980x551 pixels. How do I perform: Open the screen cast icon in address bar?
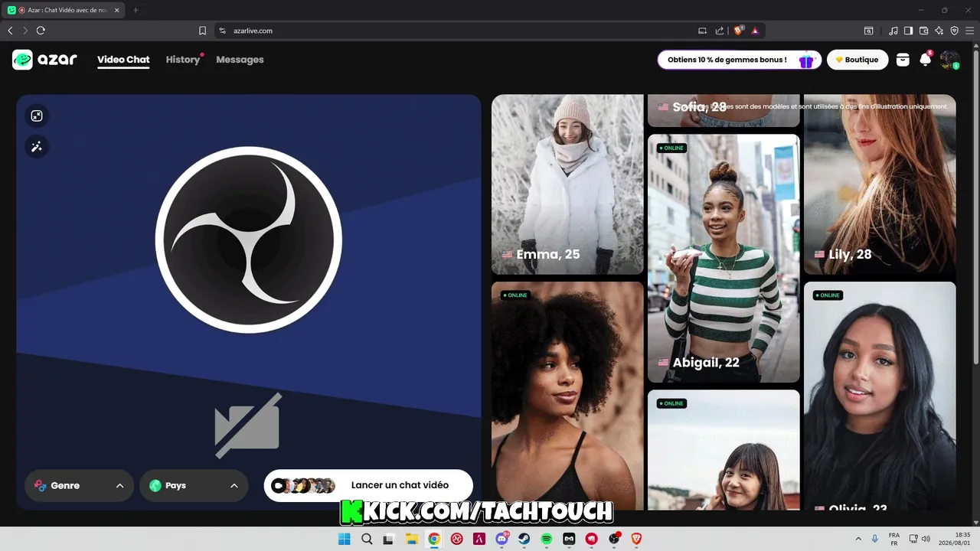tap(702, 31)
